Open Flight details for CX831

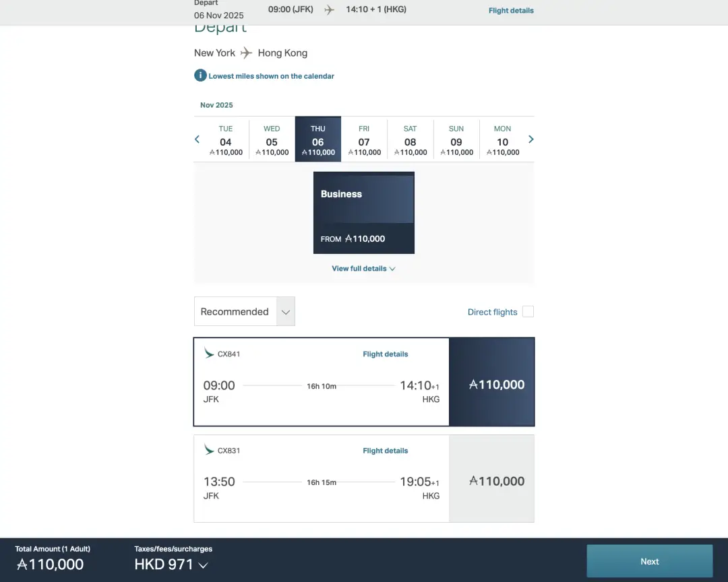pyautogui.click(x=385, y=451)
